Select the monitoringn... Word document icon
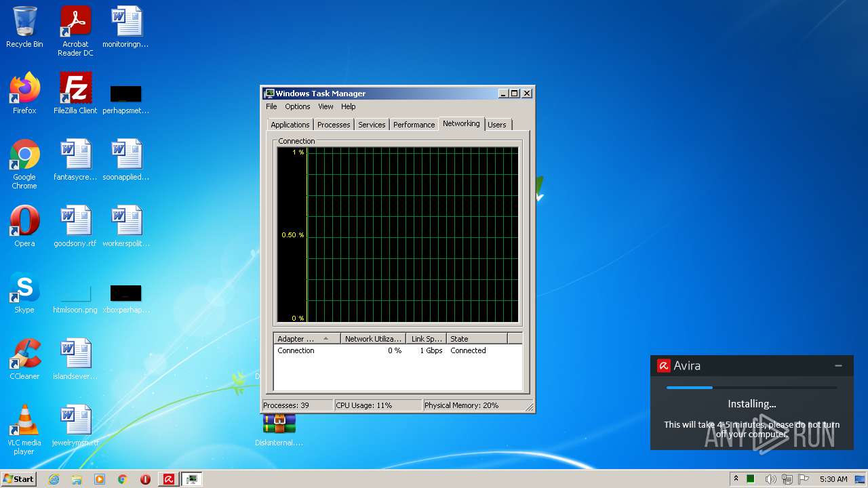This screenshot has width=868, height=488. pyautogui.click(x=126, y=27)
